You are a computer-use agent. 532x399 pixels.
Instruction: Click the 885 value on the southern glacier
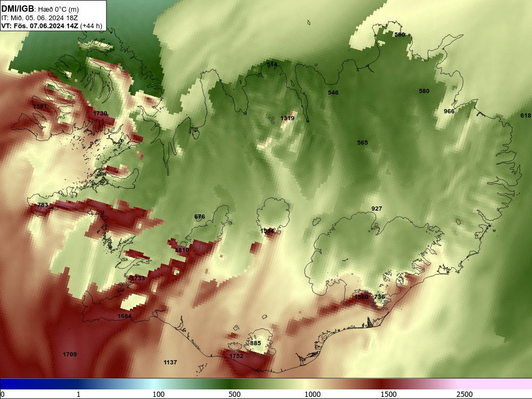(x=255, y=343)
